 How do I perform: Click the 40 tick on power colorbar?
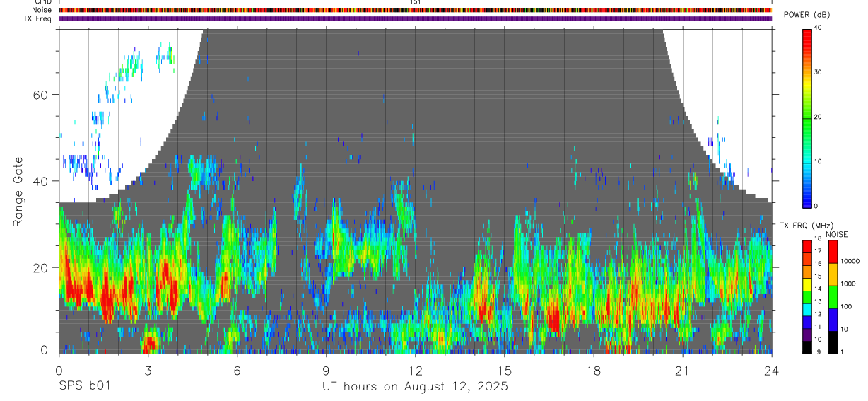point(818,28)
